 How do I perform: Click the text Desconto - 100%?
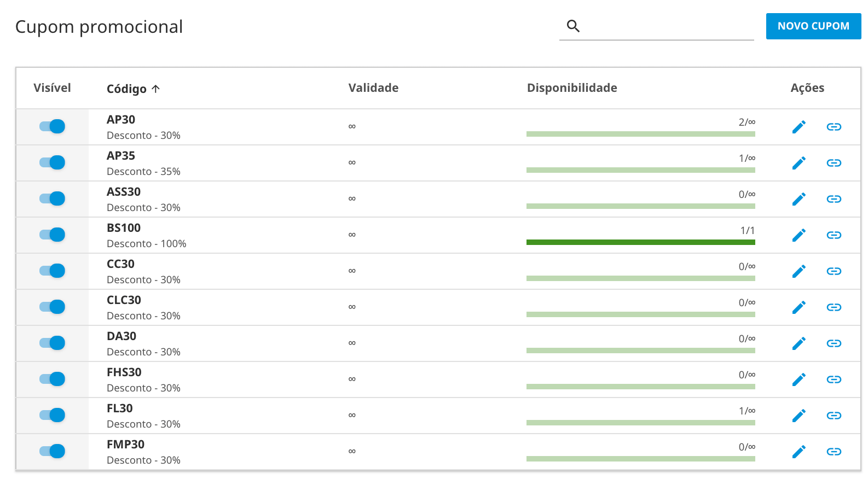pyautogui.click(x=147, y=244)
